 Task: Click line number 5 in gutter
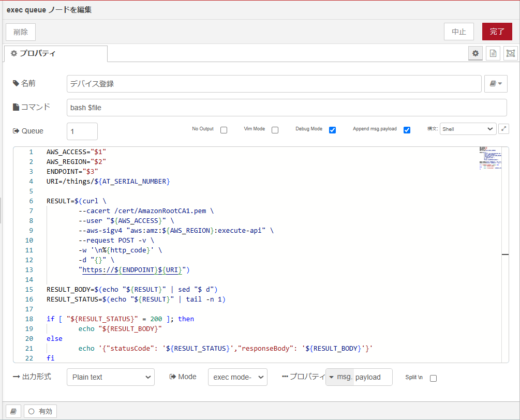[31, 191]
